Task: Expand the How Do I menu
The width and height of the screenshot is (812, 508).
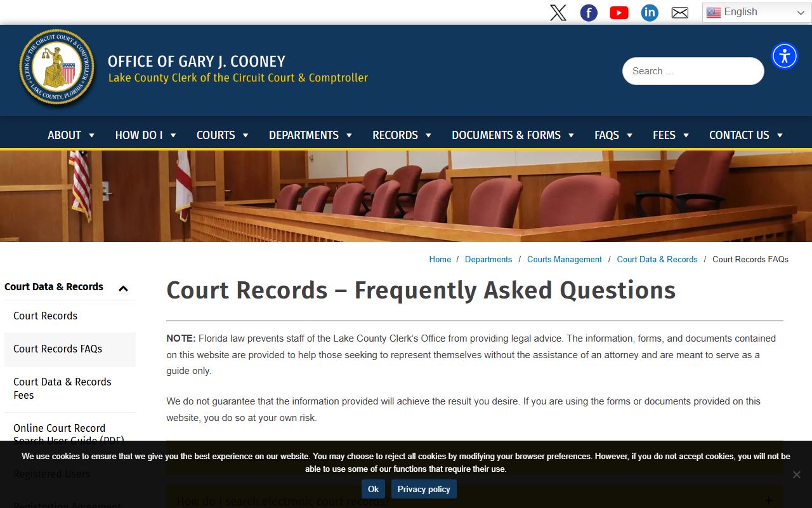Action: click(x=146, y=135)
